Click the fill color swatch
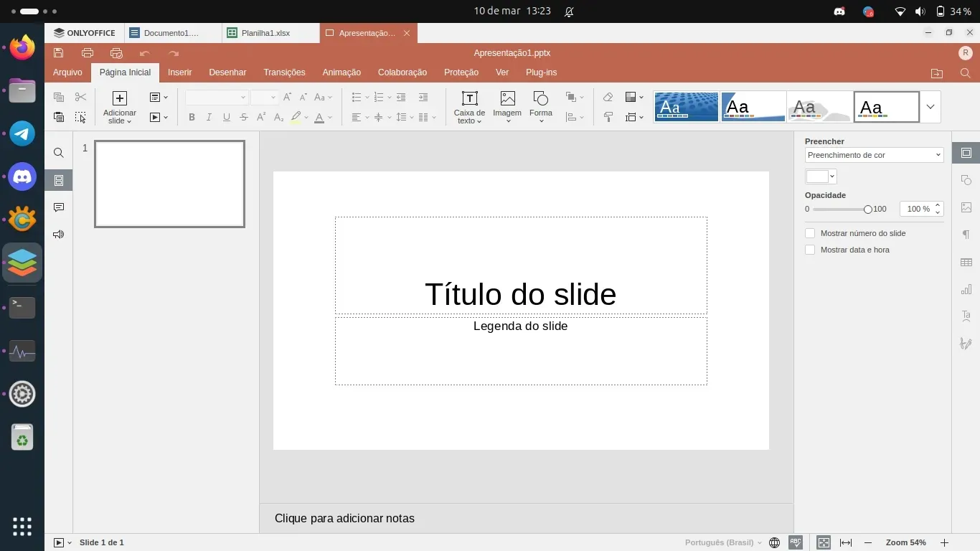Viewport: 980px width, 551px height. click(x=817, y=176)
